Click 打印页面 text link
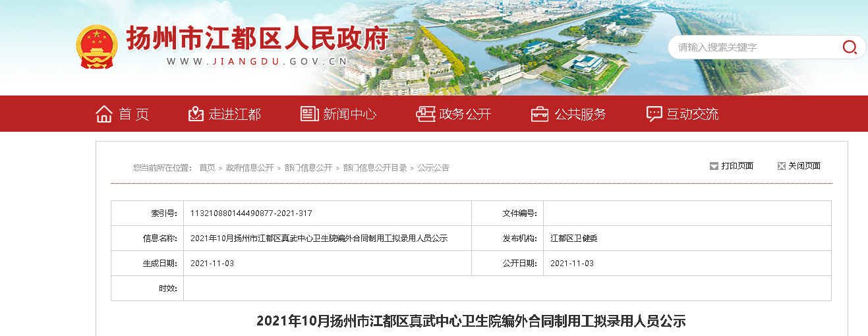This screenshot has height=336, width=868. click(x=737, y=166)
